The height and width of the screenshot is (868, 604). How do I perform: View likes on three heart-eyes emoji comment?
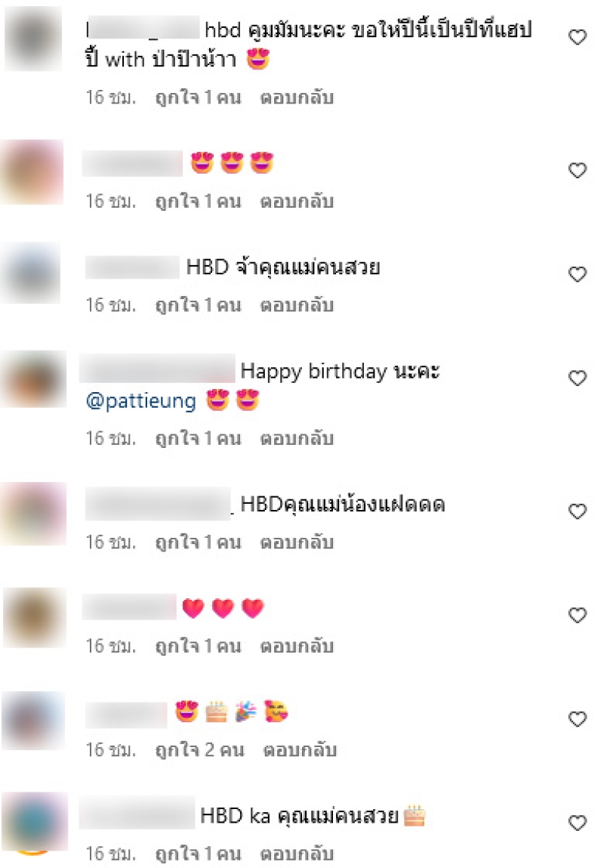198,201
